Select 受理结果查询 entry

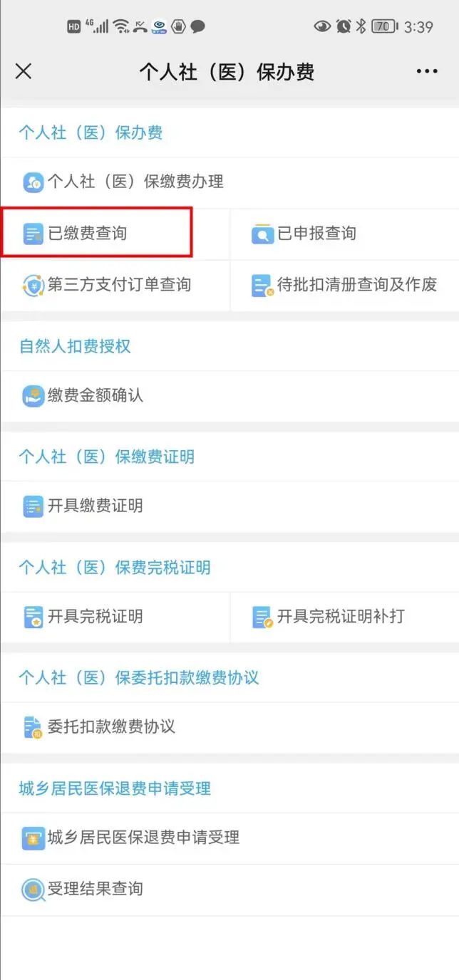(x=96, y=890)
